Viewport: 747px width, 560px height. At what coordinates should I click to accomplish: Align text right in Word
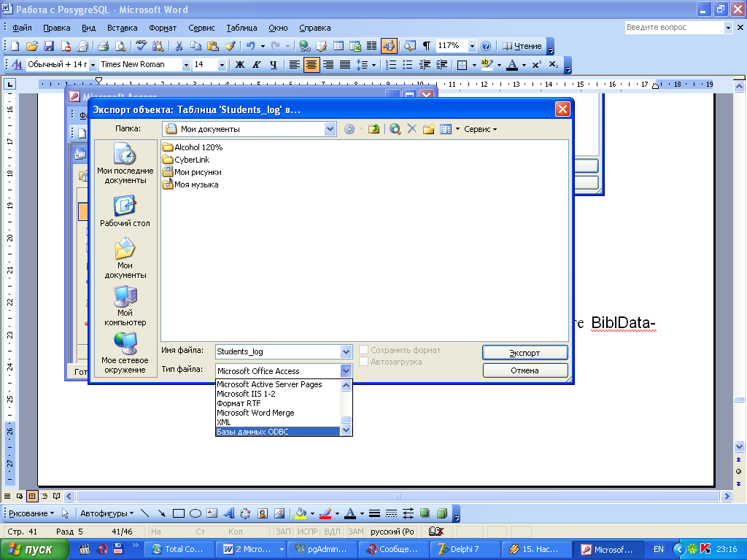coord(328,65)
